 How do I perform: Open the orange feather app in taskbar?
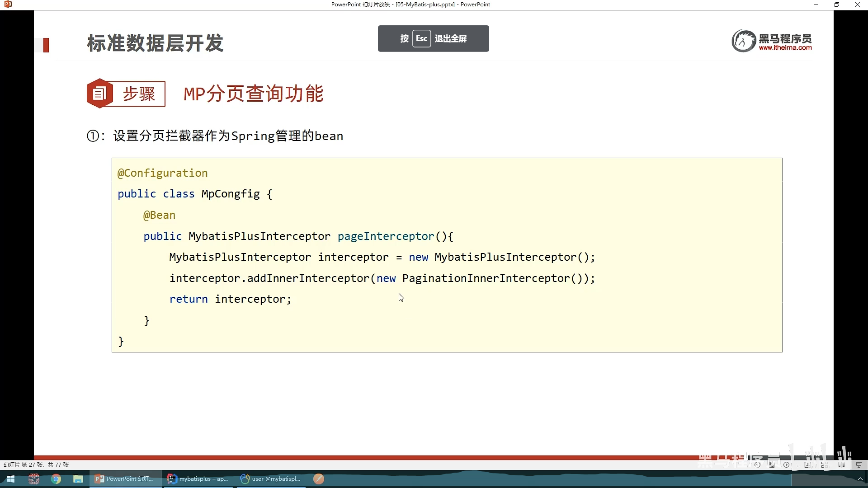coord(319,479)
